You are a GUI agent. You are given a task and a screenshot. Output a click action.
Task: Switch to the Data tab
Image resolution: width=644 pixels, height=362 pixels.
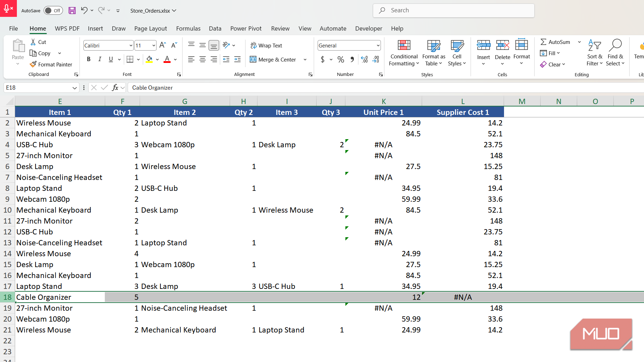pos(215,28)
